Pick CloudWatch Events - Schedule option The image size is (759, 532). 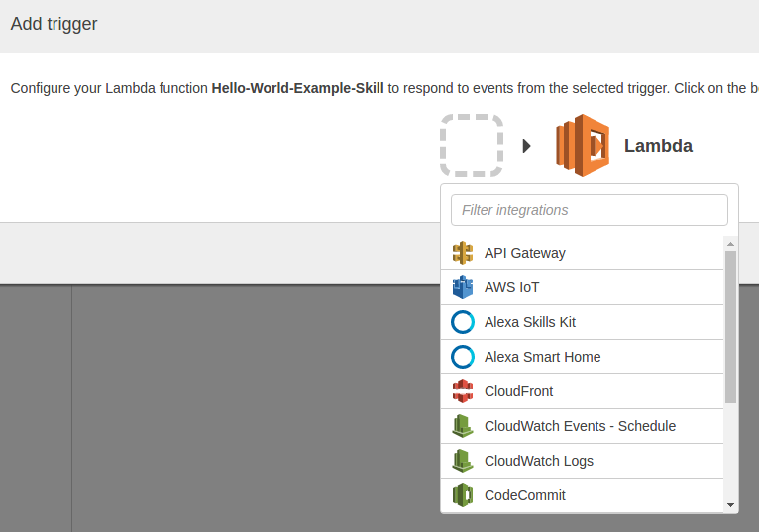[582, 426]
